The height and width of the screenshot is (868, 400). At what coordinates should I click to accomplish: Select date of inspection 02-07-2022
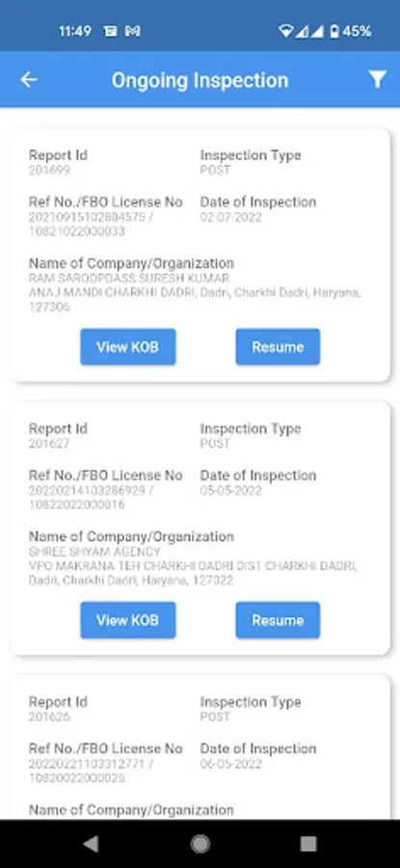coord(230,217)
